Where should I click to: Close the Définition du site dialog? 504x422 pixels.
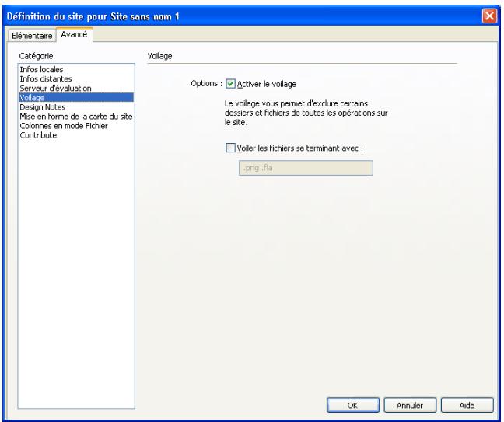(x=489, y=16)
